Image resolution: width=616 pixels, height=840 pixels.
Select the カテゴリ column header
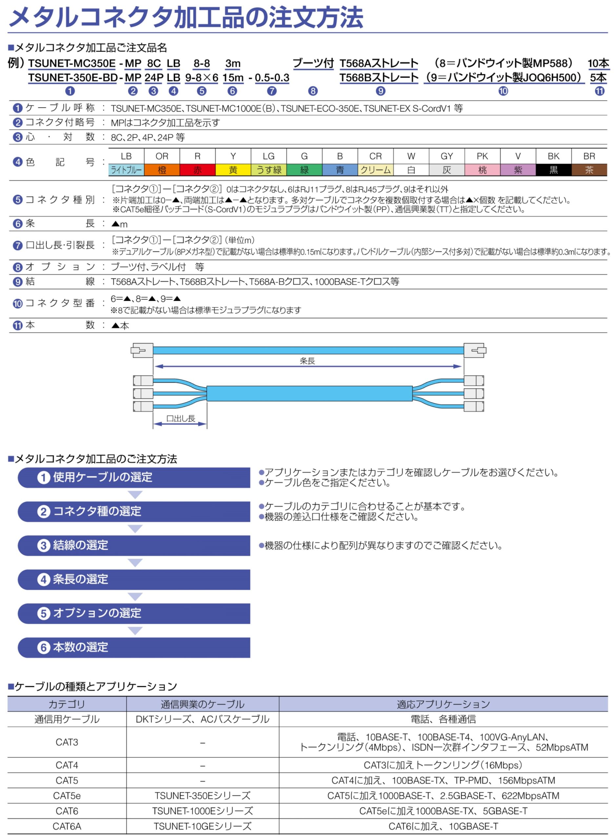click(67, 704)
